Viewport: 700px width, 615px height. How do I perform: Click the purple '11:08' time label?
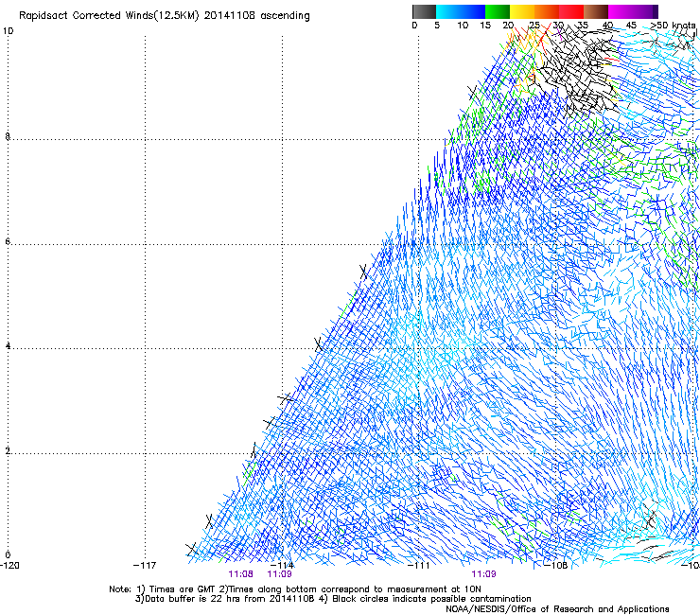pyautogui.click(x=240, y=574)
